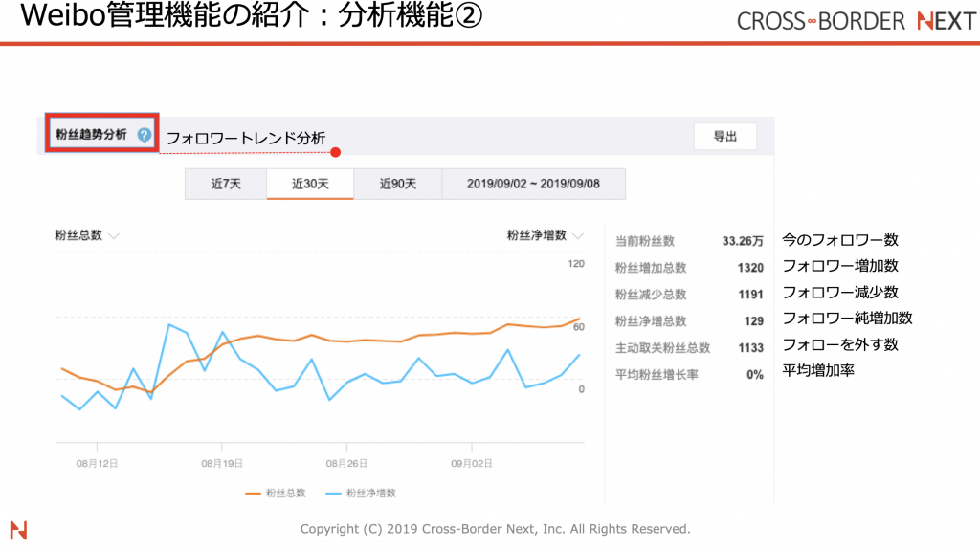This screenshot has height=550, width=980.
Task: Click the 120 y-axis label
Action: coord(576,264)
